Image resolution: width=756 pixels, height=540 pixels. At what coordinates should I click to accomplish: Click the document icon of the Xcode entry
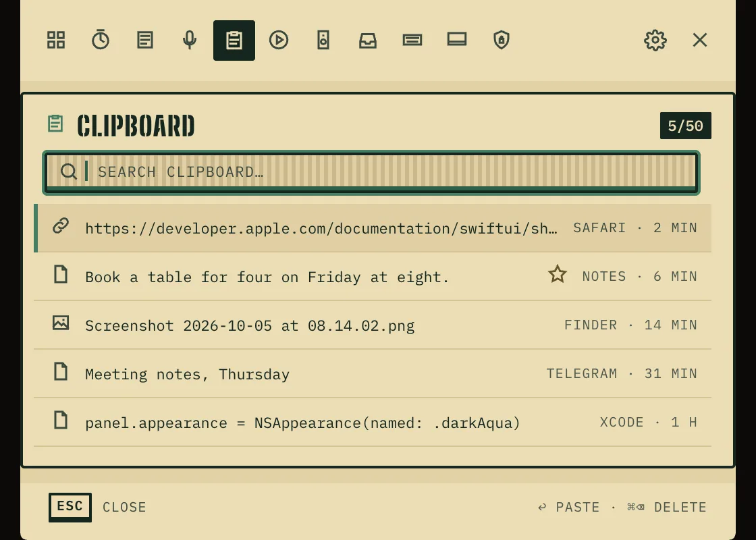click(x=61, y=421)
